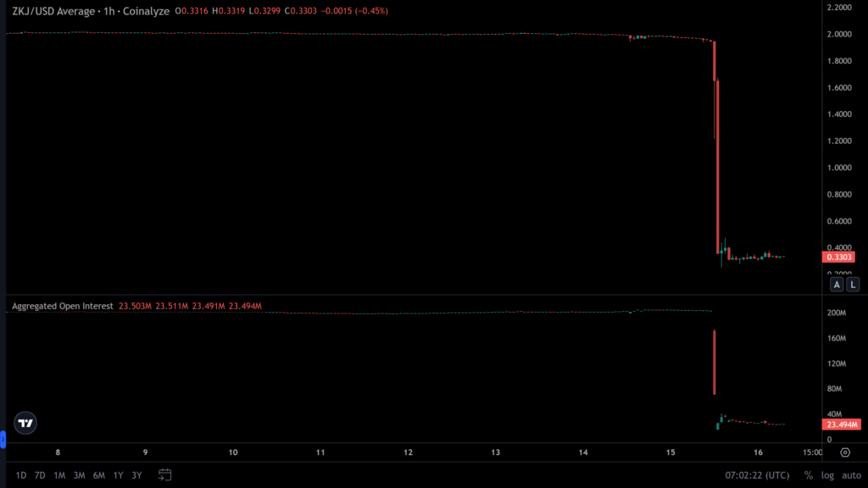
Task: Click the blue left-edge panel handle
Action: click(x=3, y=439)
